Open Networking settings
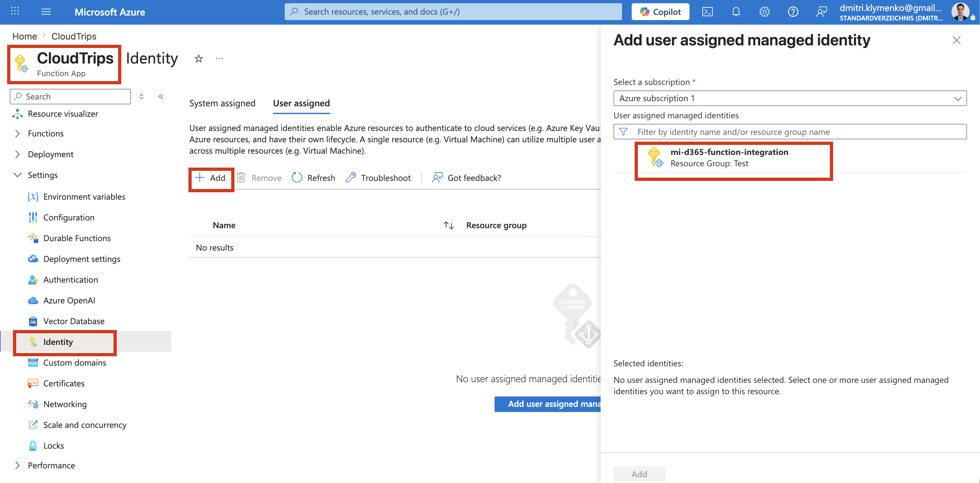Image resolution: width=980 pixels, height=483 pixels. coord(57,404)
